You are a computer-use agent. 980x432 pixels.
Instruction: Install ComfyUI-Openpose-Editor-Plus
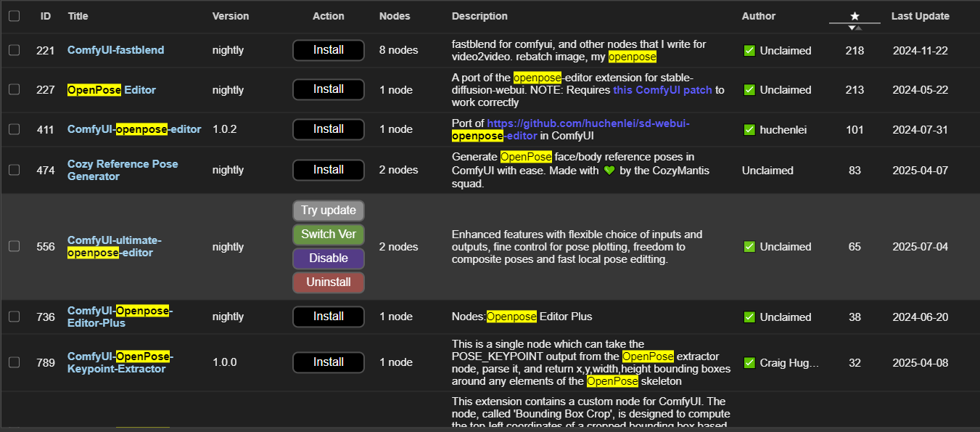(329, 317)
